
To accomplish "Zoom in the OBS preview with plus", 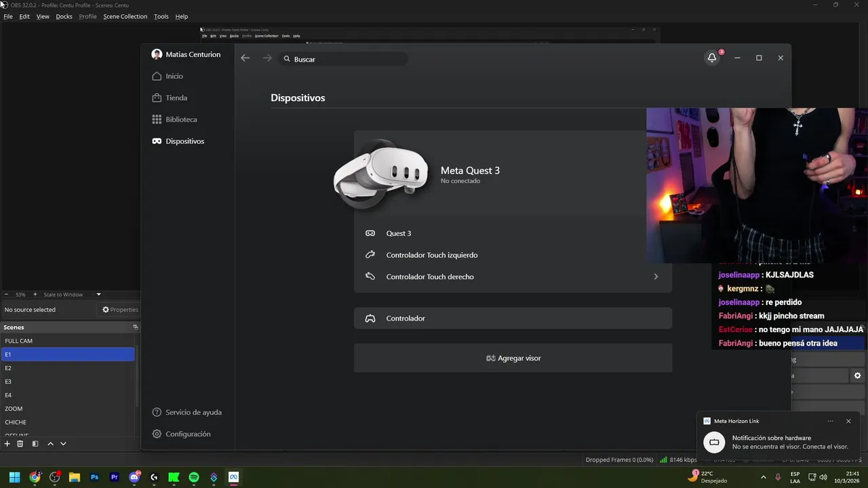I will (35, 294).
